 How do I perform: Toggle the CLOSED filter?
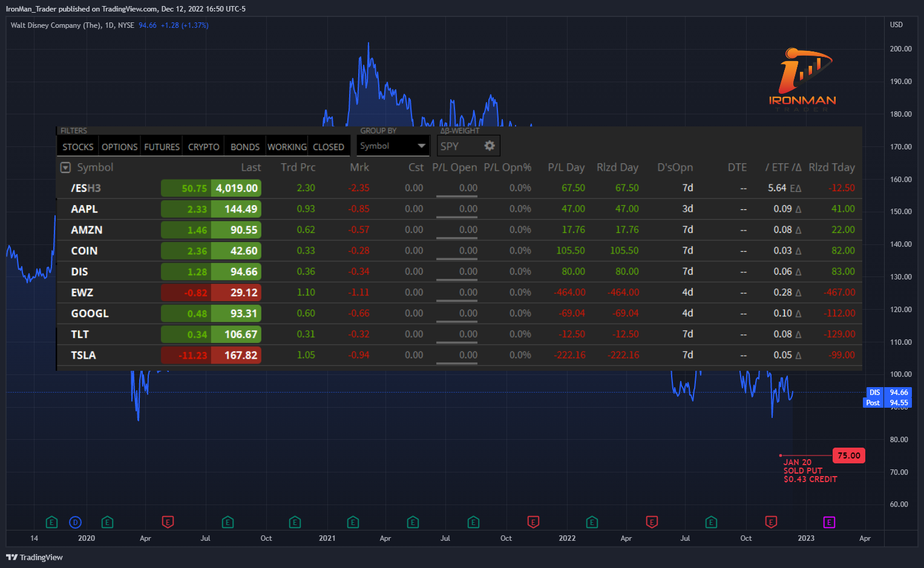click(x=329, y=147)
